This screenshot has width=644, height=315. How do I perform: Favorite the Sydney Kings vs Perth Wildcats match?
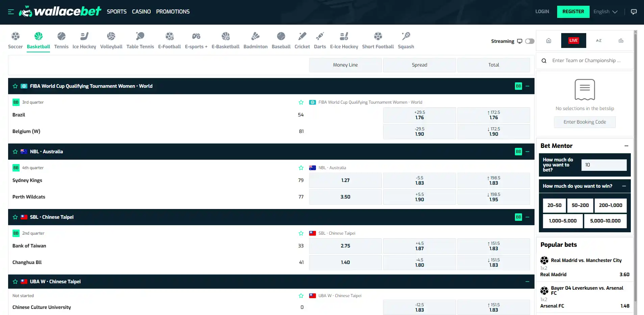tap(301, 168)
